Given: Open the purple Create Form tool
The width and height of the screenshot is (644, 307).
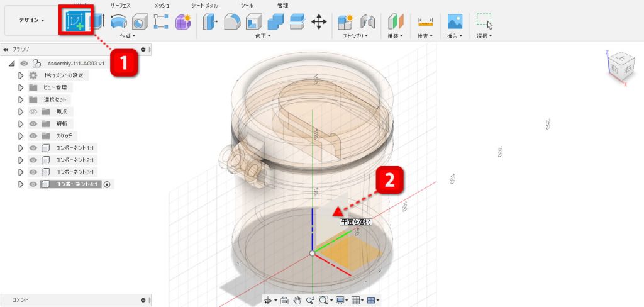Looking at the screenshot, I should [x=183, y=21].
